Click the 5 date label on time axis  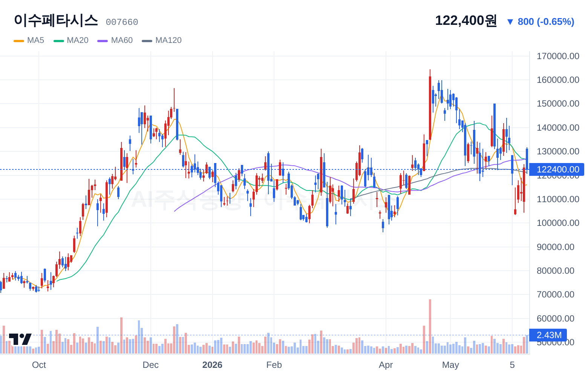click(512, 365)
